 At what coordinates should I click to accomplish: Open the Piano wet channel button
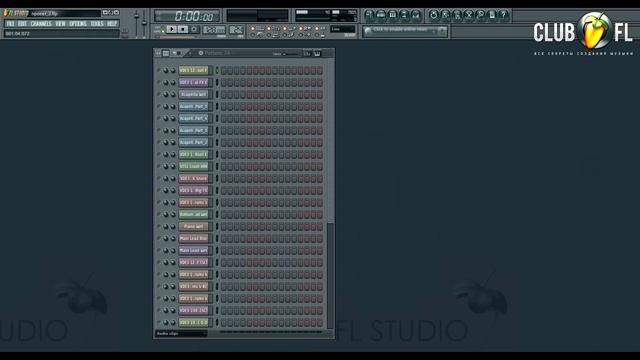(193, 227)
